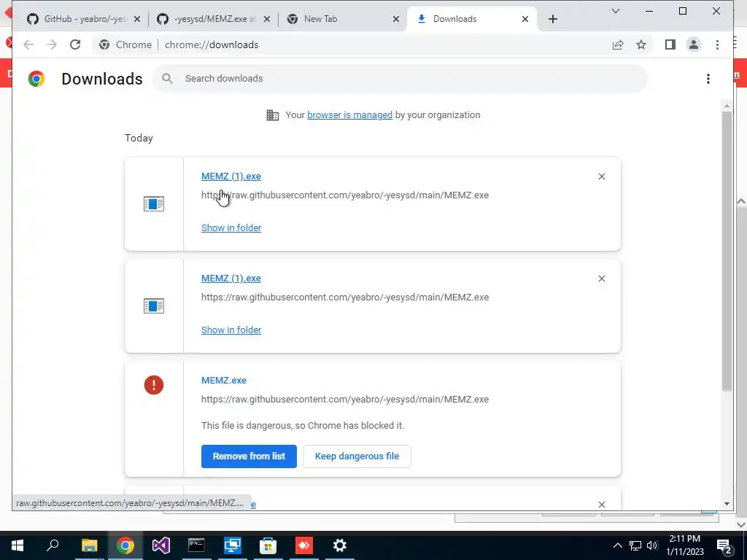The image size is (747, 560).
Task: Click 'This file is dangerous' message text
Action: [x=303, y=426]
